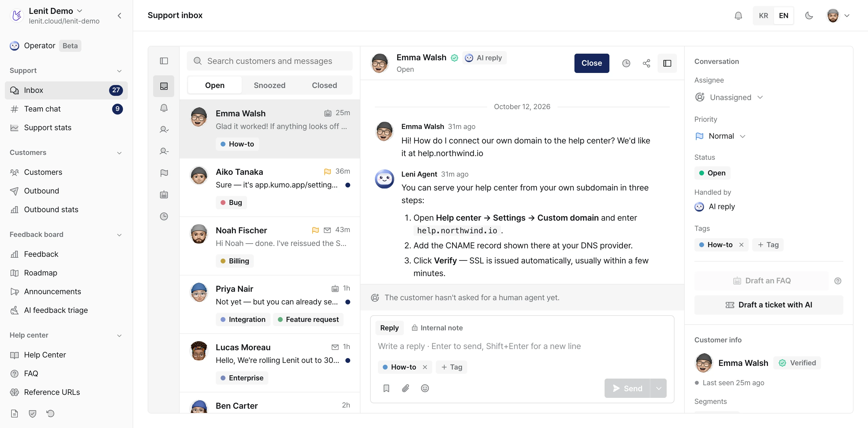
Task: Insert saved reply via bookmark icon
Action: pos(386,388)
